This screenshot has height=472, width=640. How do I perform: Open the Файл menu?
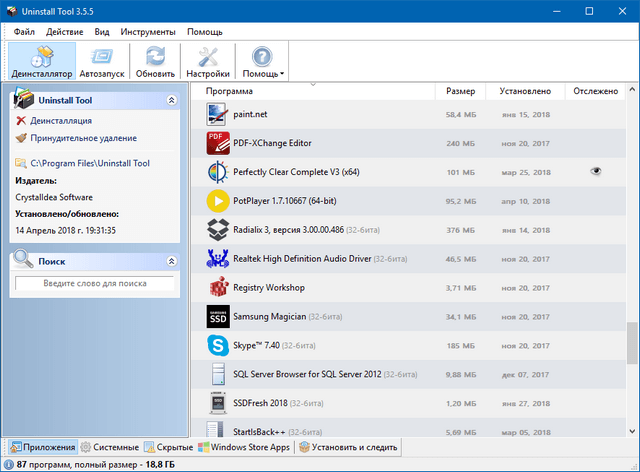[24, 31]
